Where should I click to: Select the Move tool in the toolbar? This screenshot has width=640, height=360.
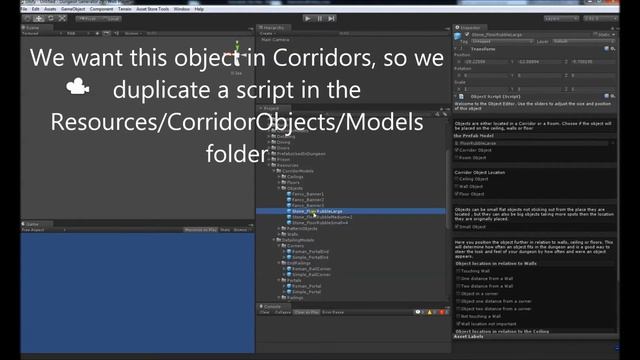(39, 18)
